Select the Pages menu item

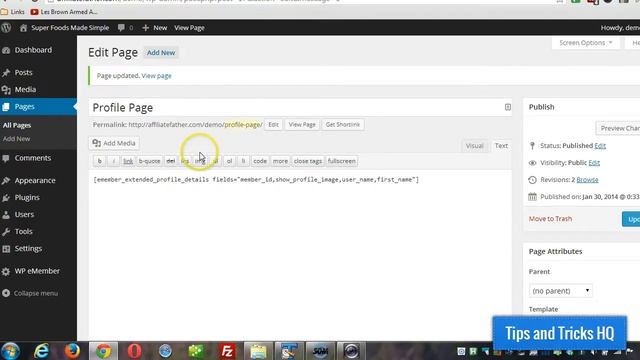click(38, 107)
